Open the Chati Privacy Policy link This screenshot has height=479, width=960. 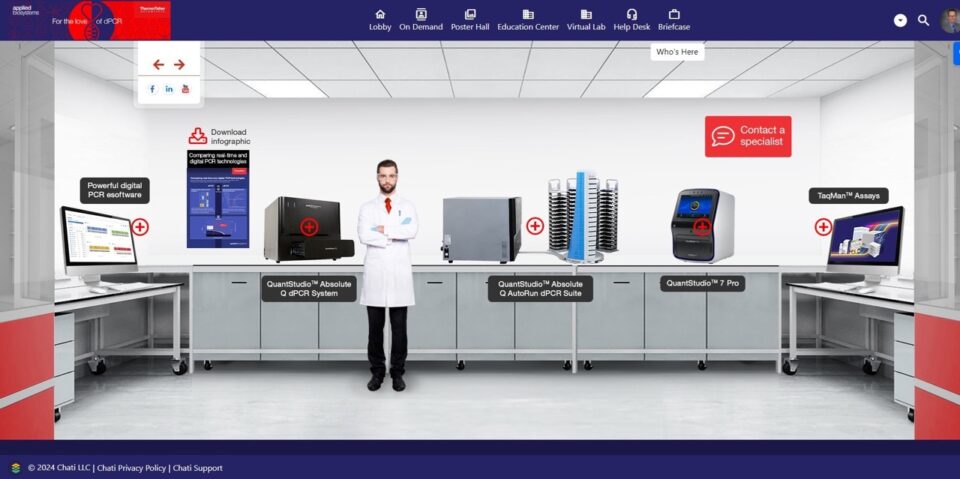[131, 468]
